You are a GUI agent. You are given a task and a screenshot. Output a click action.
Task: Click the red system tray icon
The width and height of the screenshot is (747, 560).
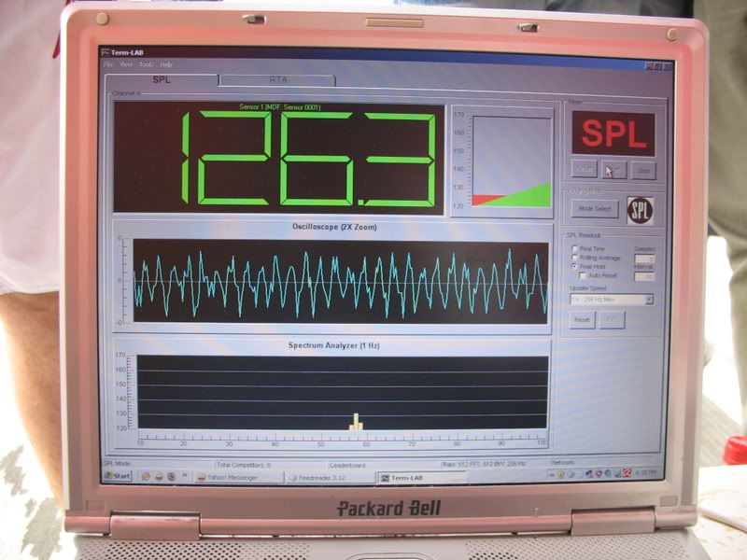[627, 473]
